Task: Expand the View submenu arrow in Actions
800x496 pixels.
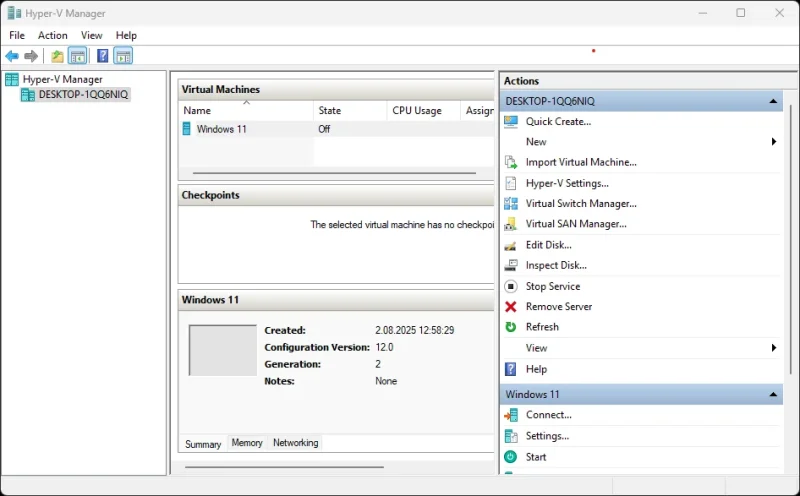Action: click(x=774, y=348)
